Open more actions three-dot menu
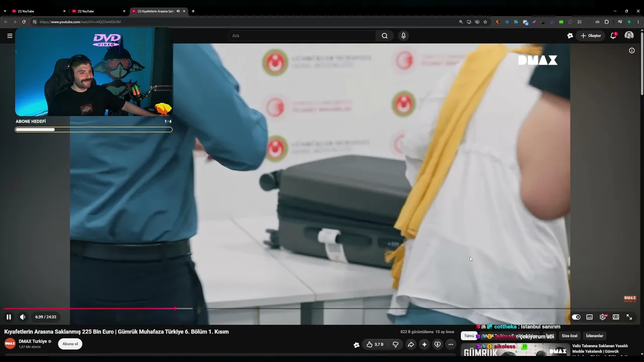 coord(451,344)
